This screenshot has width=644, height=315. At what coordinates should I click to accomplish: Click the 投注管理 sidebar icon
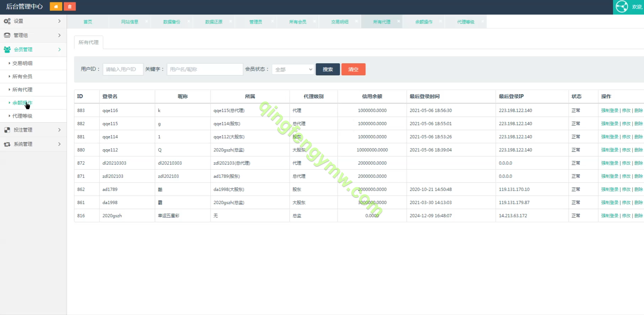pyautogui.click(x=7, y=130)
